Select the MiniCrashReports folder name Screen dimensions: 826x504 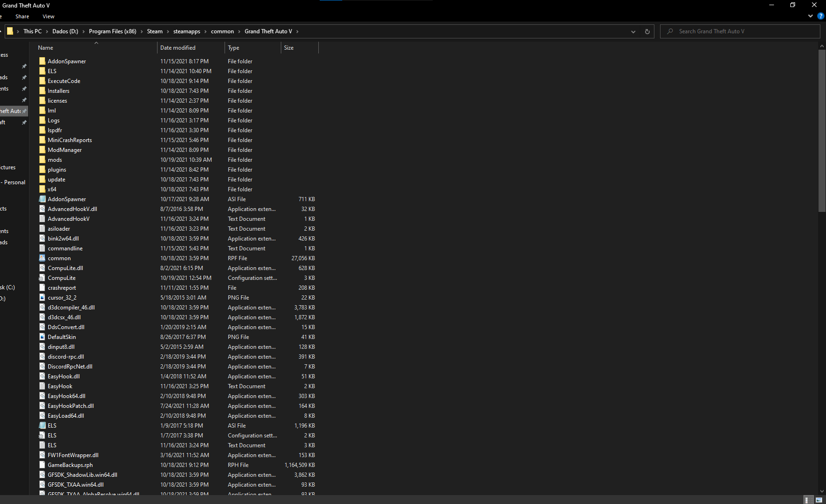[x=70, y=140]
